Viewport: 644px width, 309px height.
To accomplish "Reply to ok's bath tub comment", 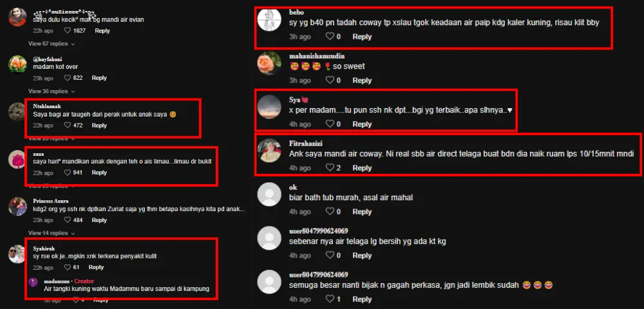I will [x=362, y=212].
